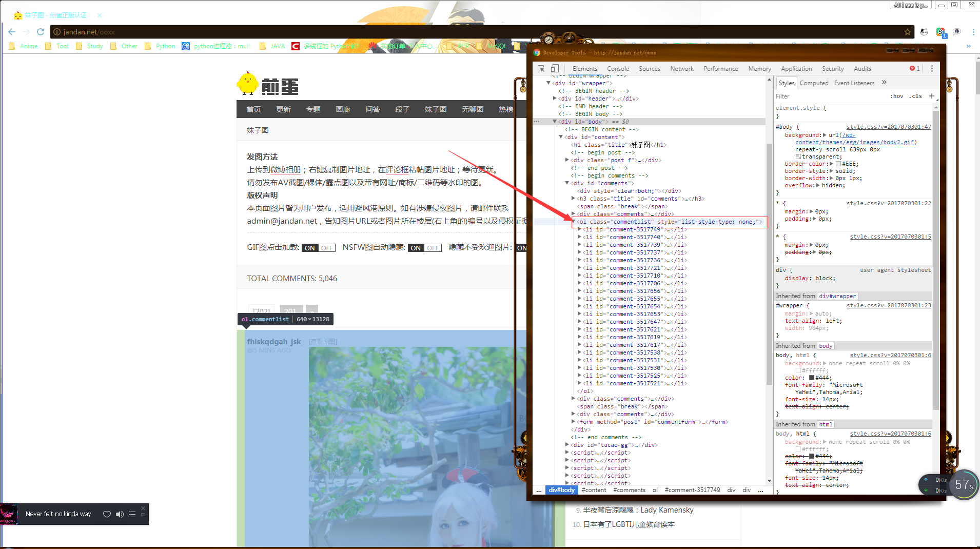Open the Sources panel tab
Viewport: 980px width, 549px height.
tap(650, 69)
